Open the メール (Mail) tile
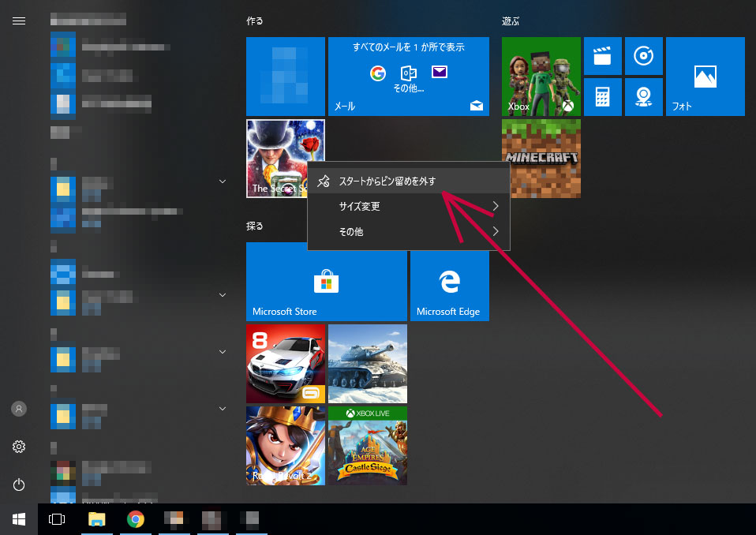Viewport: 756px width, 535px height. (408, 77)
